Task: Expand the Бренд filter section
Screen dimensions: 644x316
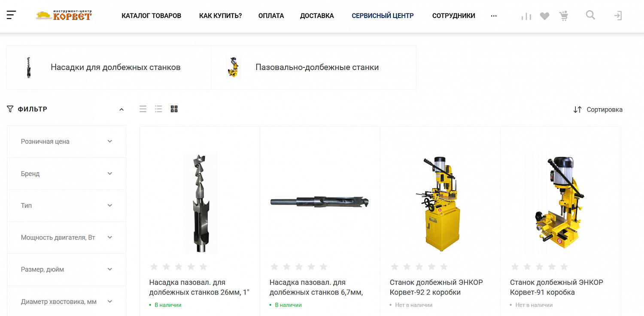Action: point(67,173)
